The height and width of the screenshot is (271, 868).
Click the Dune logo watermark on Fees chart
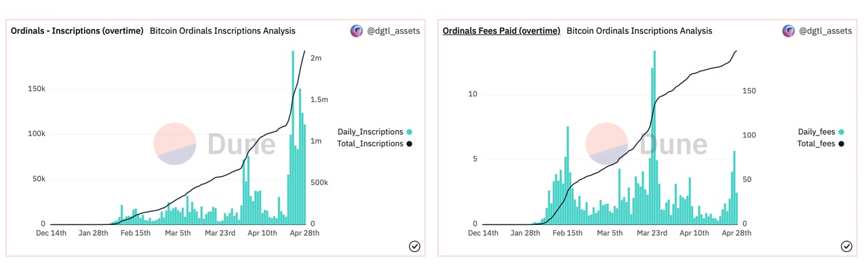point(607,144)
